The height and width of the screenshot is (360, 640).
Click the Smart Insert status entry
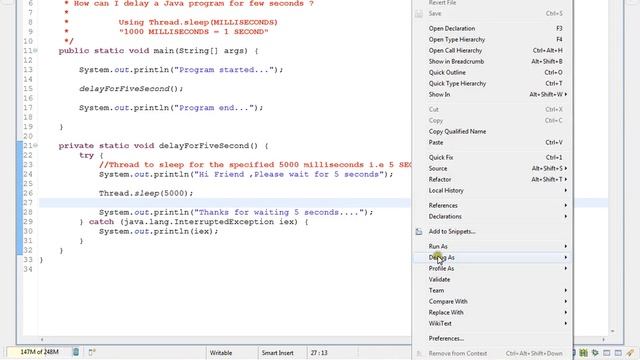[x=278, y=353]
